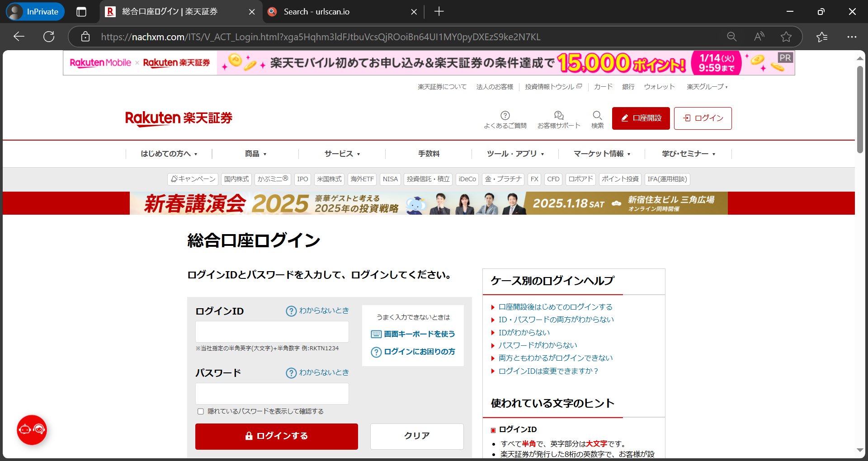Click the クリア button
The image size is (868, 461).
coord(417,436)
